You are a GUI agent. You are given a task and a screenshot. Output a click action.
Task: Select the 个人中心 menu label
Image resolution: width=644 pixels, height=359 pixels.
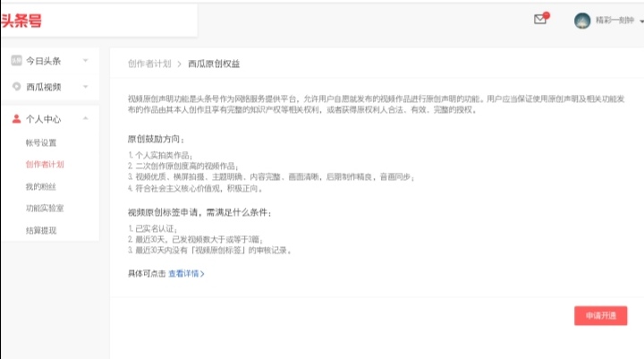(x=44, y=119)
